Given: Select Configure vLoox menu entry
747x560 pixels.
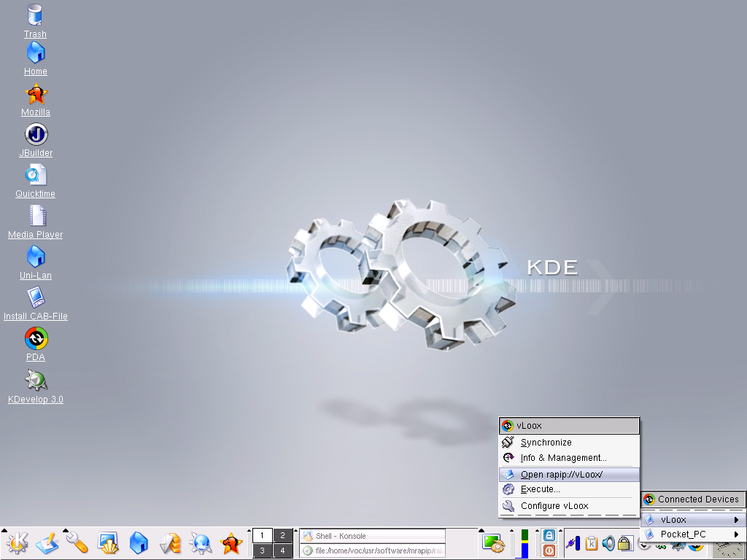Looking at the screenshot, I should pos(569,506).
